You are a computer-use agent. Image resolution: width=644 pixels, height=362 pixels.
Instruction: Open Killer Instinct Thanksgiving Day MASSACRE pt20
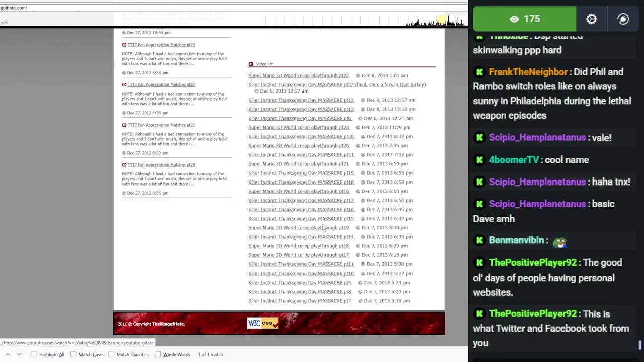(301, 136)
